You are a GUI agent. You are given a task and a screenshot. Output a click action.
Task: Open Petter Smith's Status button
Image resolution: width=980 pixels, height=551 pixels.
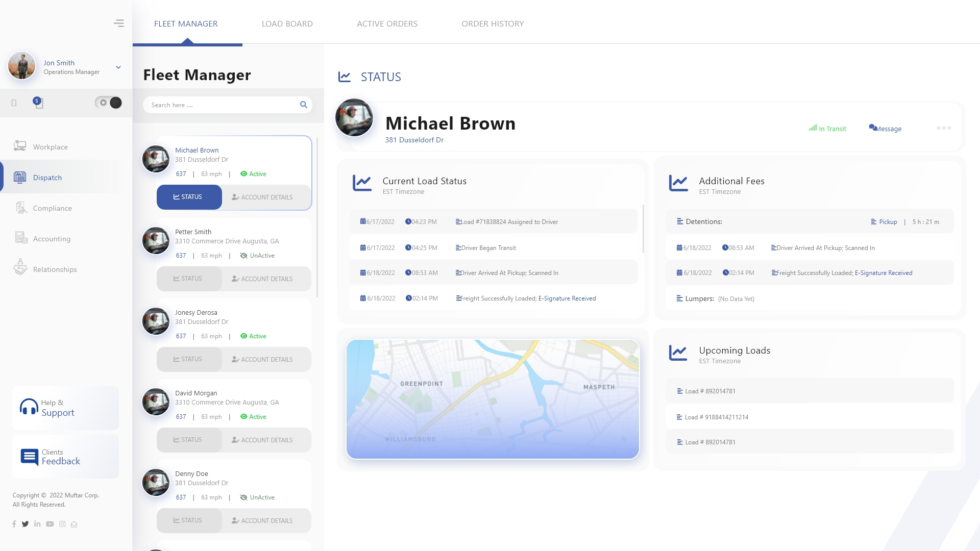(189, 279)
